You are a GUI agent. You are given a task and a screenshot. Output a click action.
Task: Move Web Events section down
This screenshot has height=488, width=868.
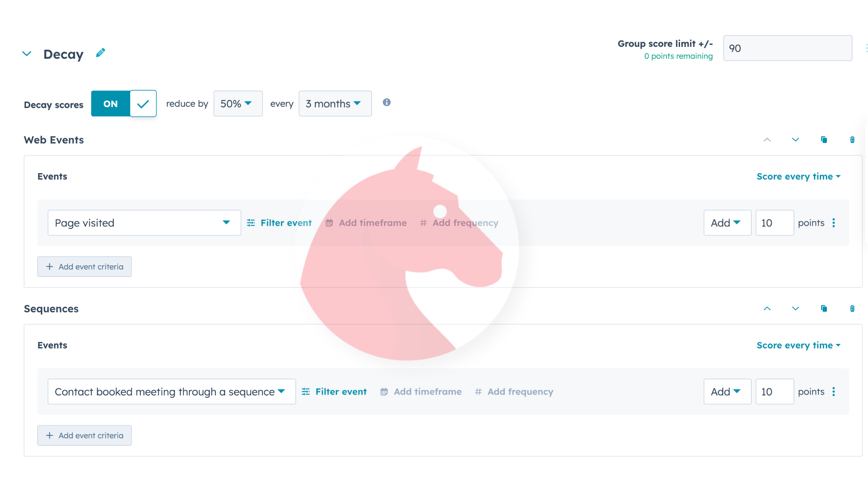795,140
